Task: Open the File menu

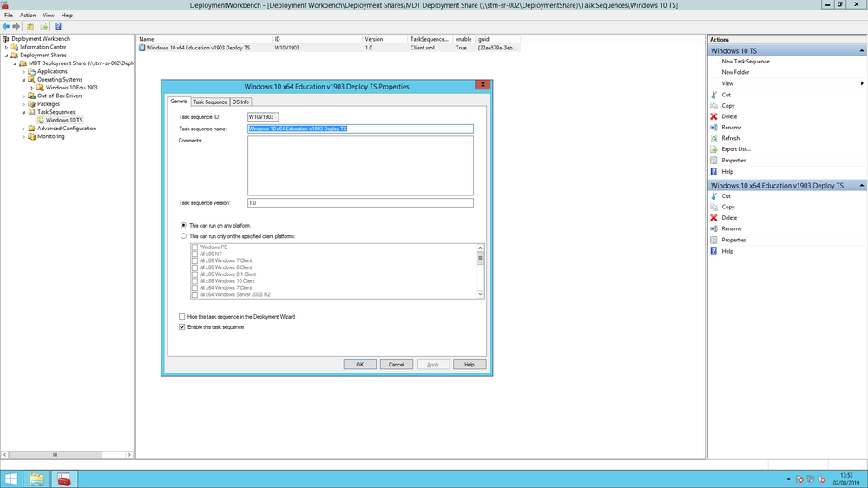Action: (9, 16)
